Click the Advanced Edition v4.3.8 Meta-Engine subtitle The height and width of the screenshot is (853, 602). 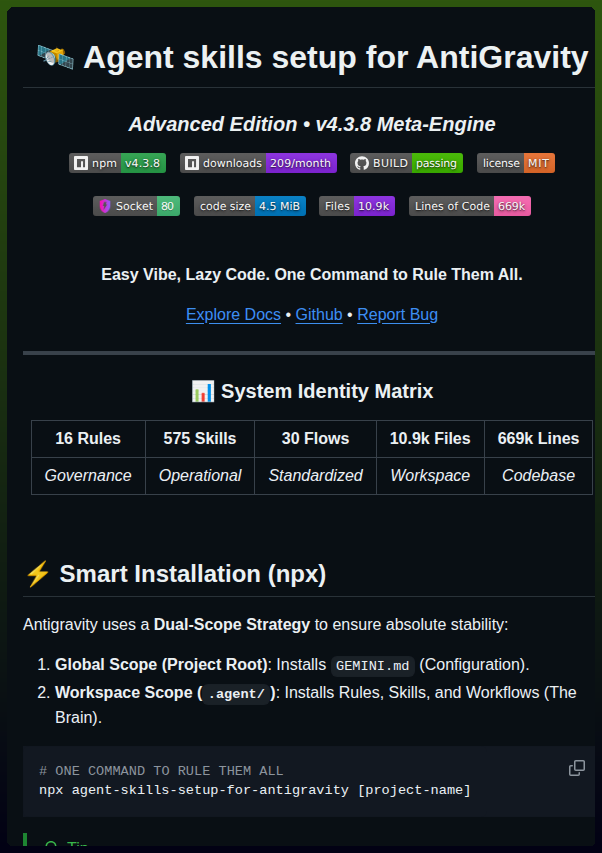coord(312,124)
